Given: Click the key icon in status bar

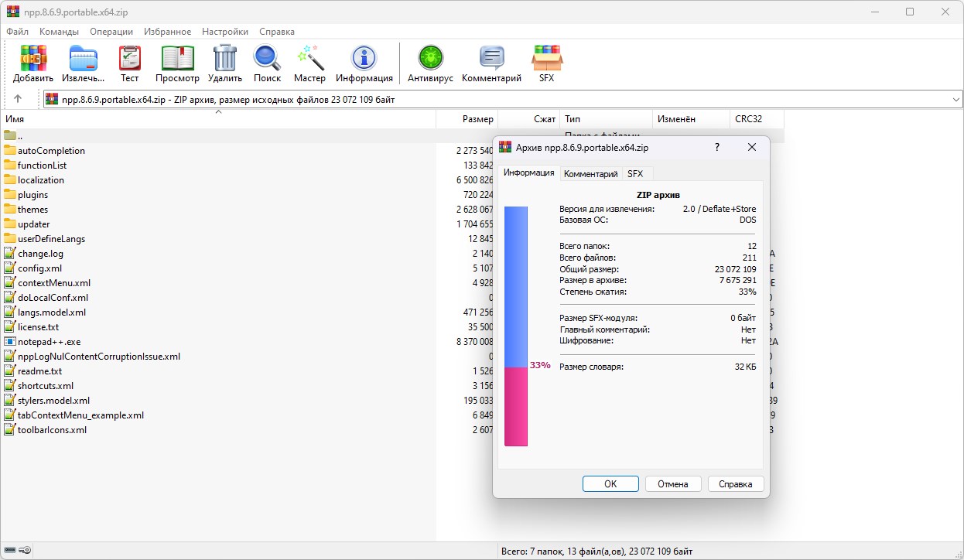Looking at the screenshot, I should point(25,551).
